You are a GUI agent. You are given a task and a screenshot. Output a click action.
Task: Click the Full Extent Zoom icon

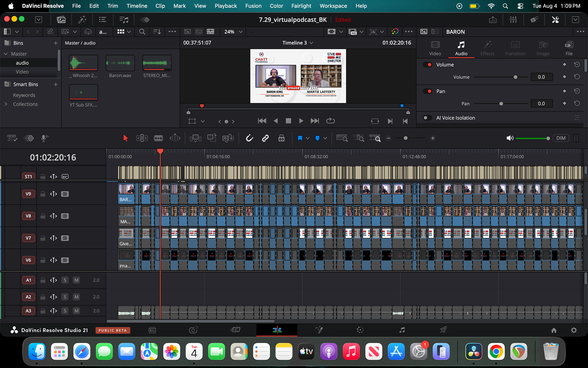(x=342, y=138)
